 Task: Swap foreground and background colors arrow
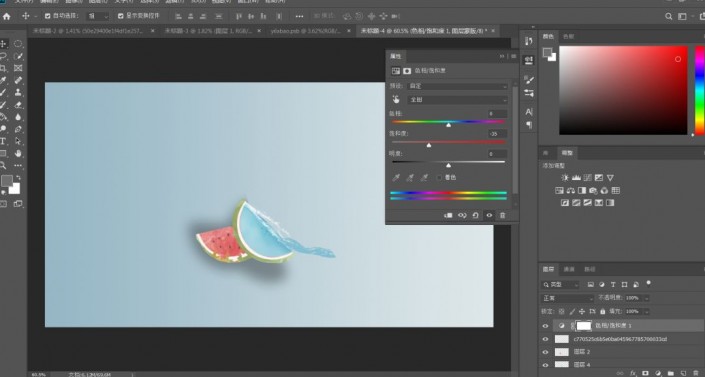pos(18,178)
